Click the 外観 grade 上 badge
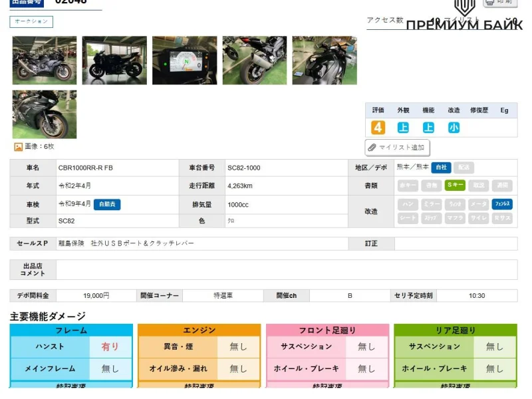 (x=403, y=128)
